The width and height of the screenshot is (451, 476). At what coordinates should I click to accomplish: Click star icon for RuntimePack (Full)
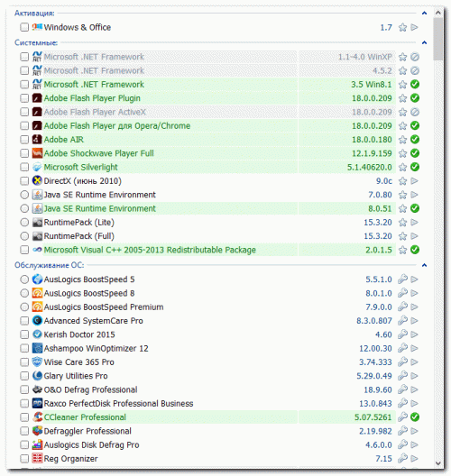(402, 236)
